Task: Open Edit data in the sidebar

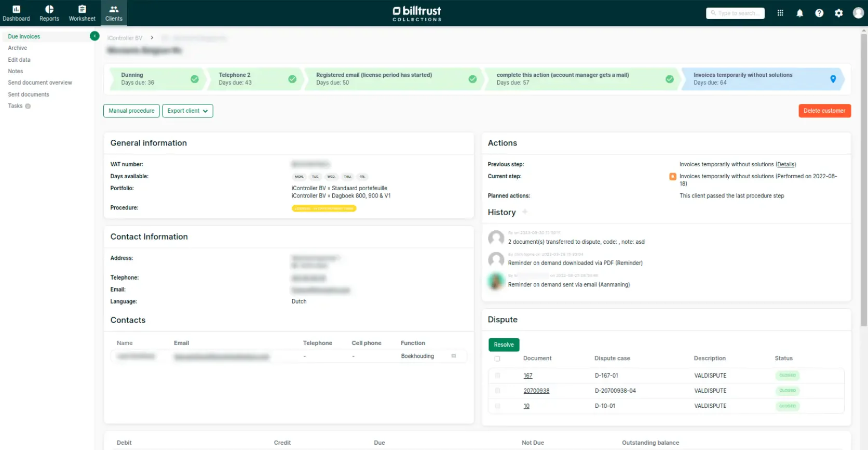Action: tap(19, 60)
